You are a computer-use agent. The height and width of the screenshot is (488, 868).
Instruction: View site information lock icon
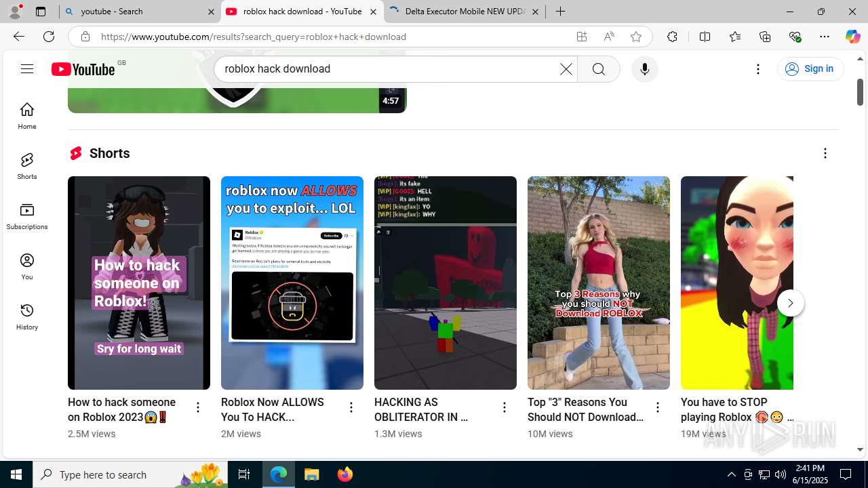[85, 37]
